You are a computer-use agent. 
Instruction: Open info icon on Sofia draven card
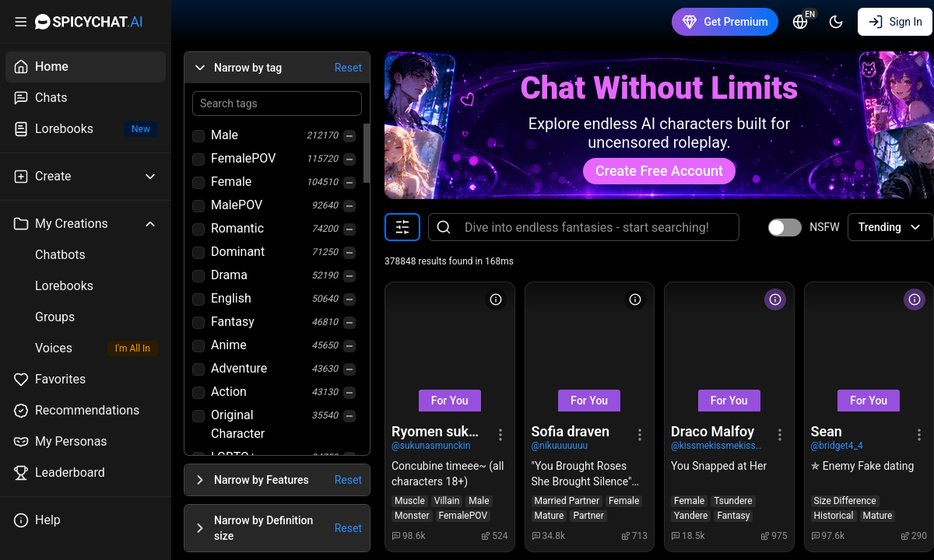635,299
